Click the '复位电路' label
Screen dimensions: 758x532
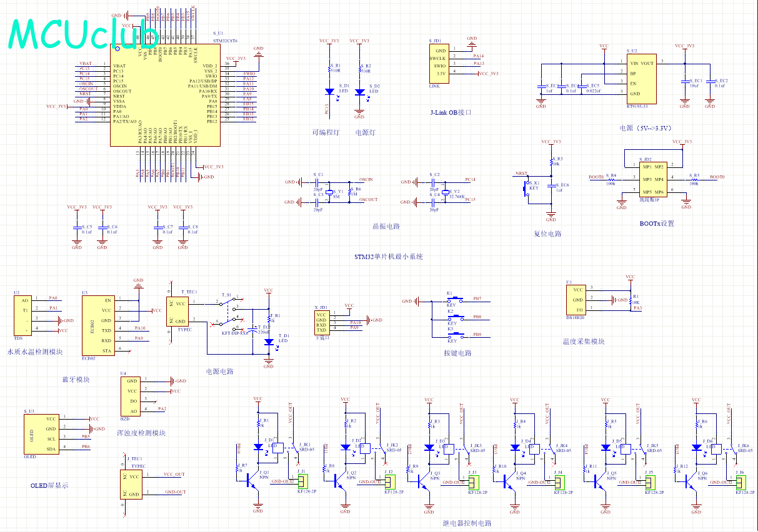547,234
